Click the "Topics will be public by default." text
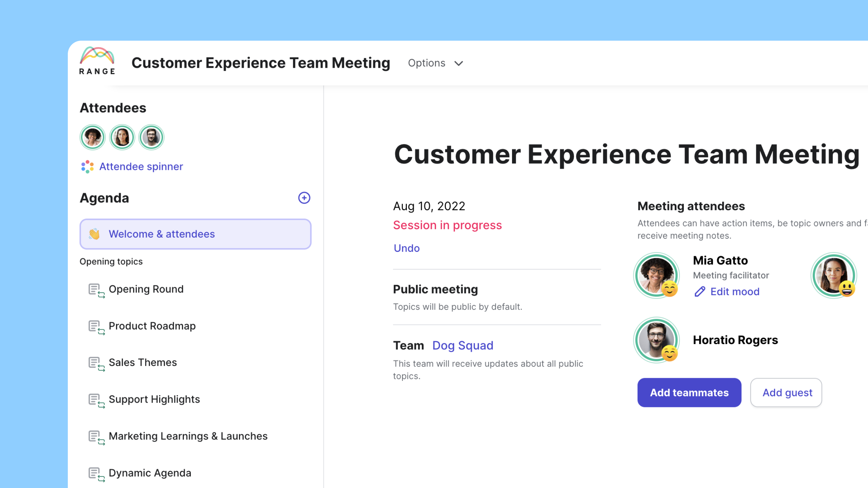 coord(458,307)
